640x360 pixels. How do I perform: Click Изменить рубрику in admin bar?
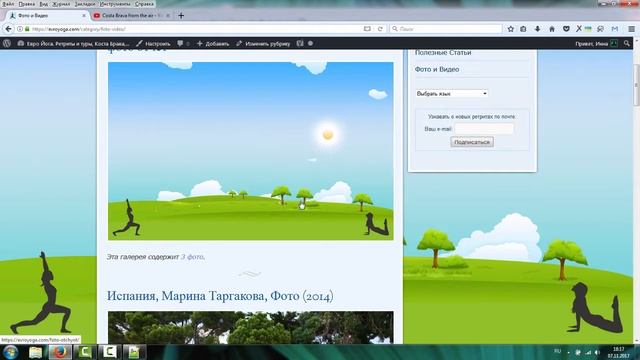coord(263,43)
